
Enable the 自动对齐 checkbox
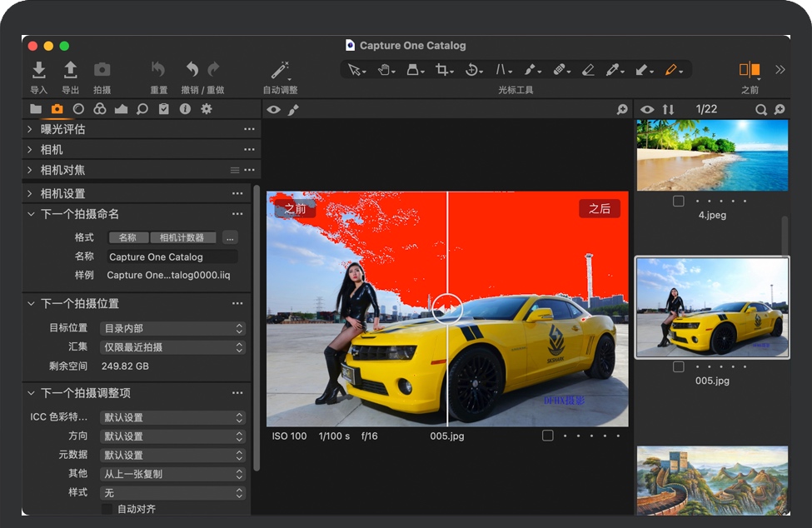tap(107, 509)
